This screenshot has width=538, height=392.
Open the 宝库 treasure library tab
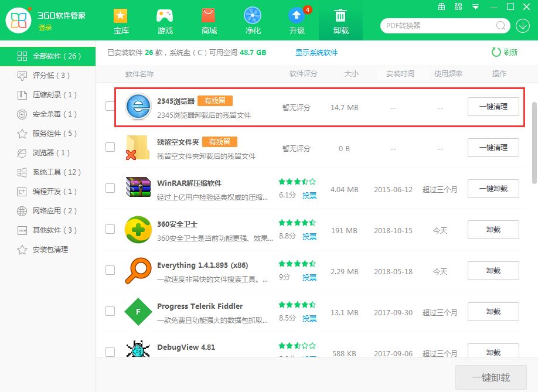click(x=121, y=21)
